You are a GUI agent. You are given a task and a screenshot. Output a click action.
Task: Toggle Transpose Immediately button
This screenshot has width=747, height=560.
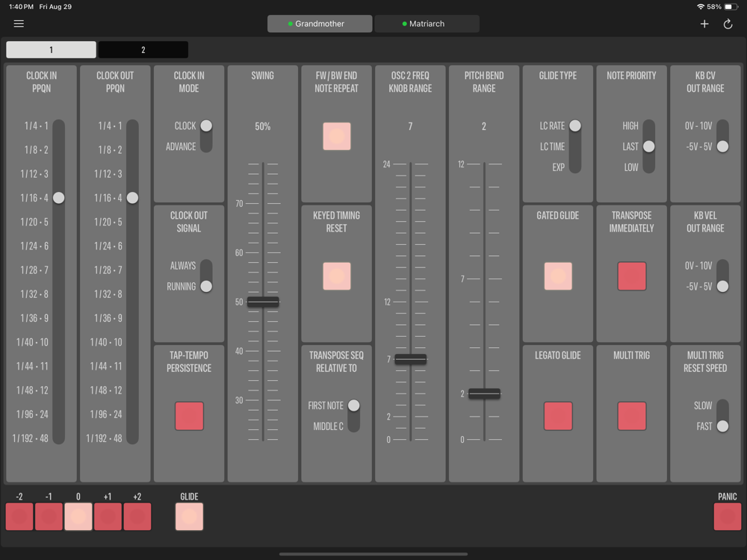tap(632, 276)
